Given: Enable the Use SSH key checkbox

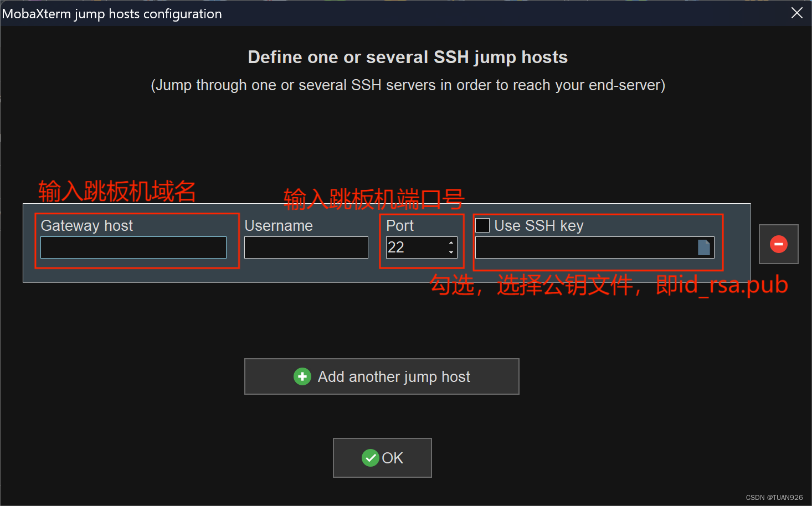Looking at the screenshot, I should coord(482,225).
